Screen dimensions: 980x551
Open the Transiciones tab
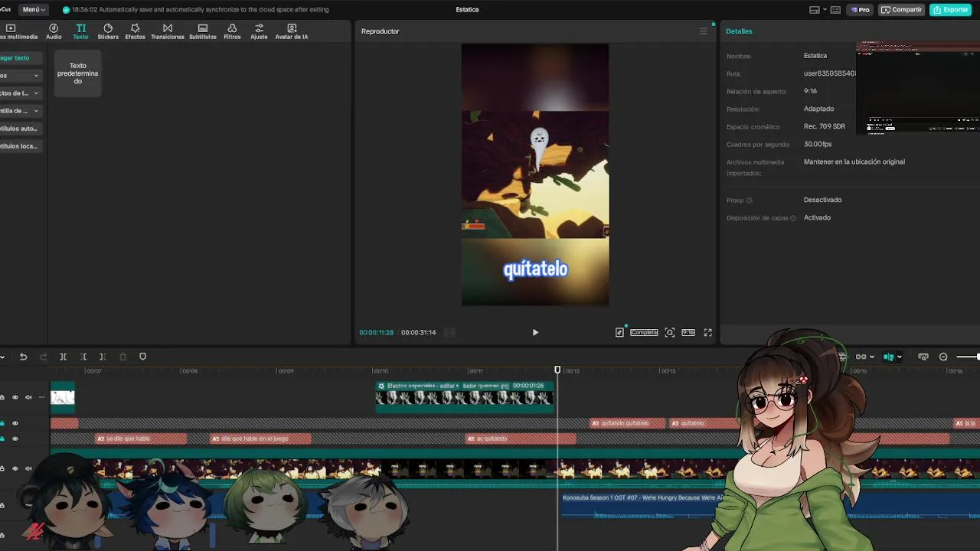click(x=167, y=31)
